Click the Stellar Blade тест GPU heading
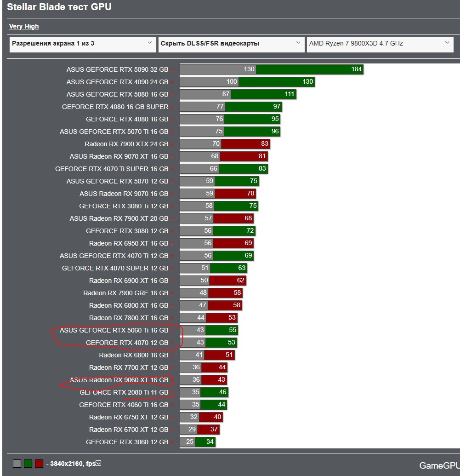460x476 pixels. pos(59,7)
